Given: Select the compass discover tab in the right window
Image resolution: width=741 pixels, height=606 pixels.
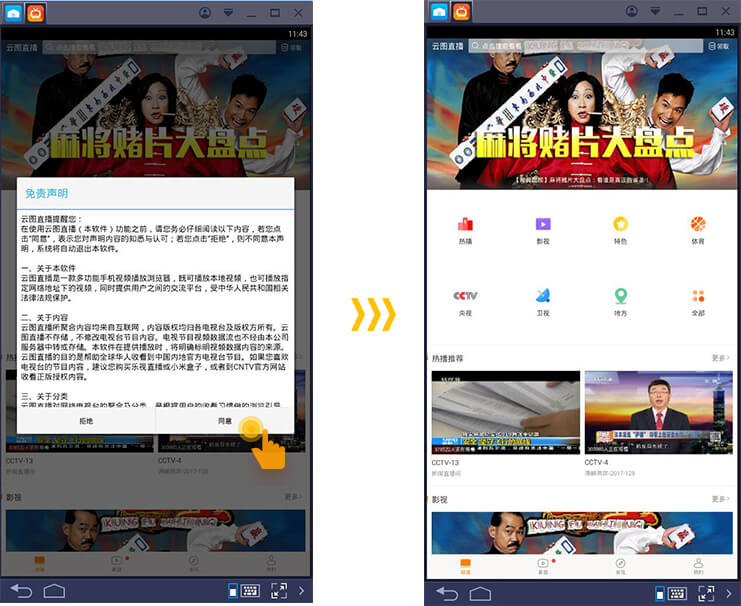Looking at the screenshot, I should pyautogui.click(x=620, y=565).
